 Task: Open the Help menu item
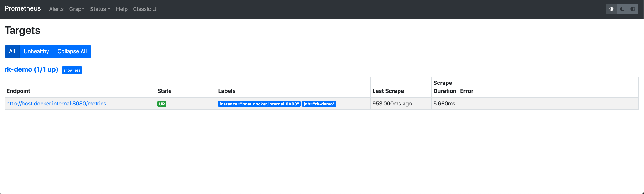pos(122,9)
